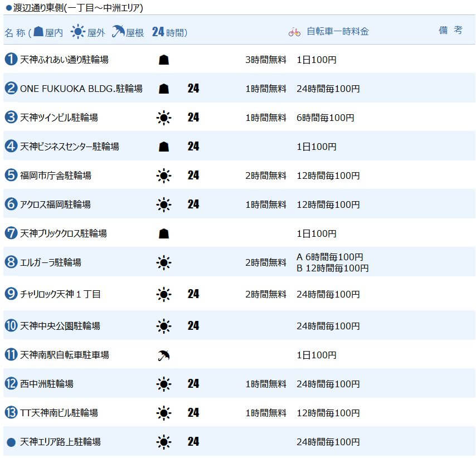The image size is (476, 458).
Task: Click the blue dot beside 天神エリア路上駐輪場
Action: click(x=11, y=442)
